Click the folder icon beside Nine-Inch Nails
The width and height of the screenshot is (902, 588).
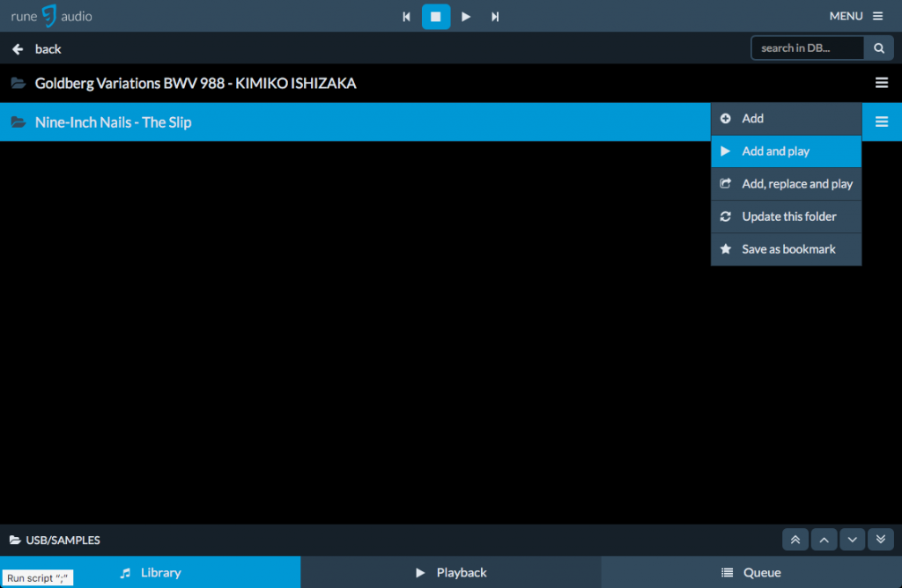18,121
